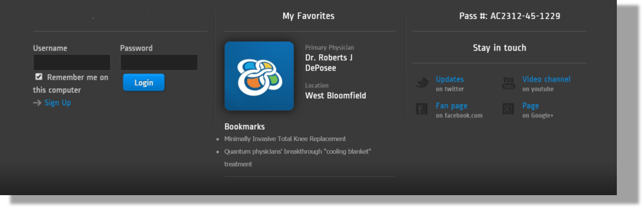The width and height of the screenshot is (644, 209).
Task: Click the arrow icon beside Sign Up
Action: point(37,103)
